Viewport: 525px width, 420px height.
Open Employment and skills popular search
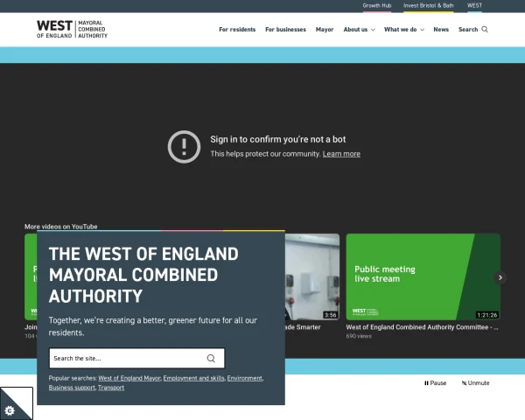[x=194, y=378]
